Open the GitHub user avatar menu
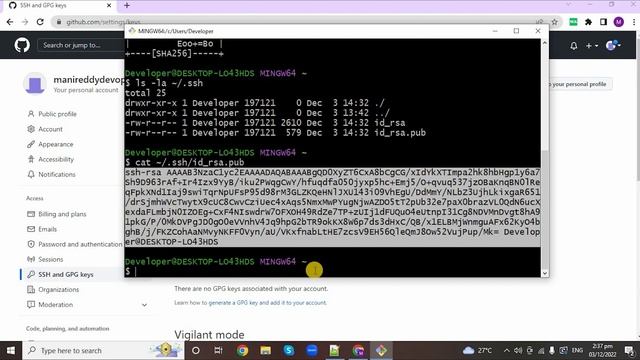The width and height of the screenshot is (640, 360). click(x=613, y=45)
